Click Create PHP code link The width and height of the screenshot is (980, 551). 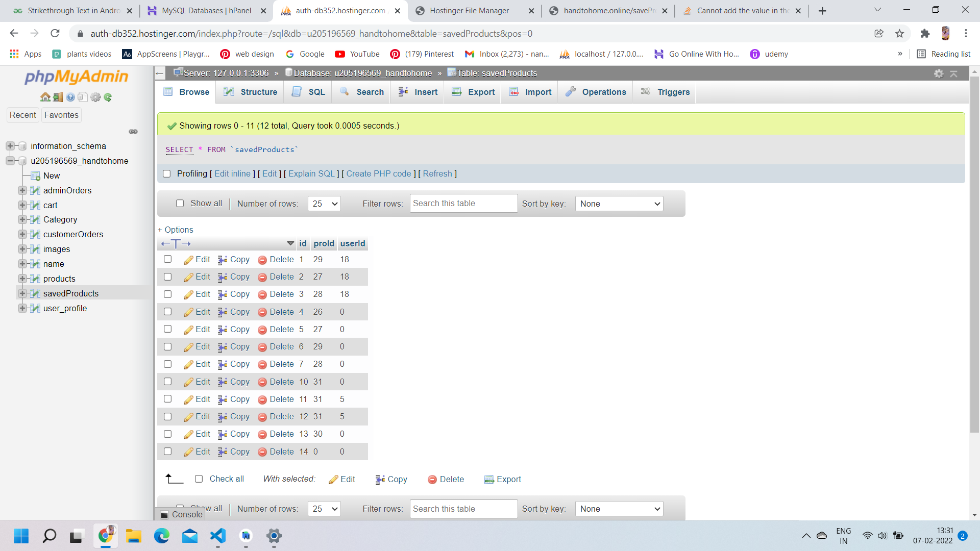[379, 174]
